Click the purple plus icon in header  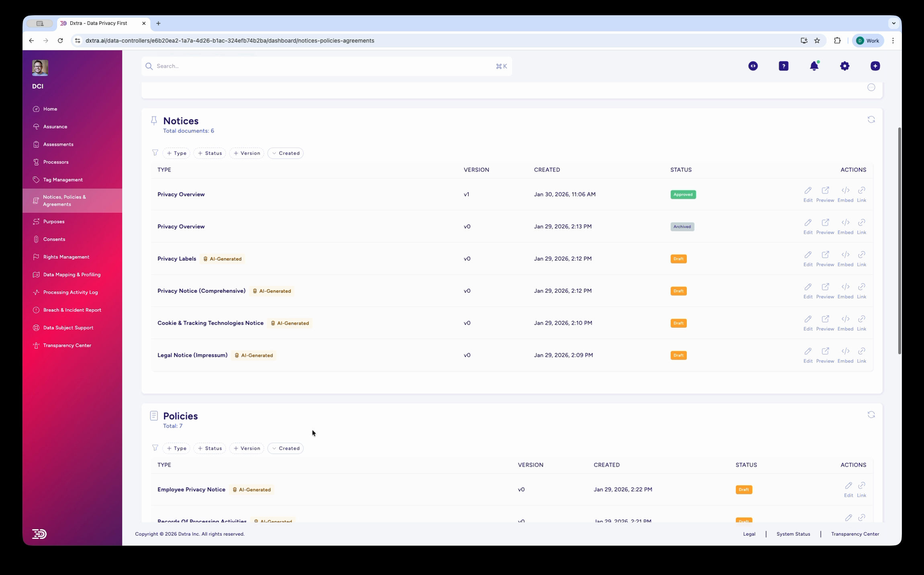tap(875, 66)
